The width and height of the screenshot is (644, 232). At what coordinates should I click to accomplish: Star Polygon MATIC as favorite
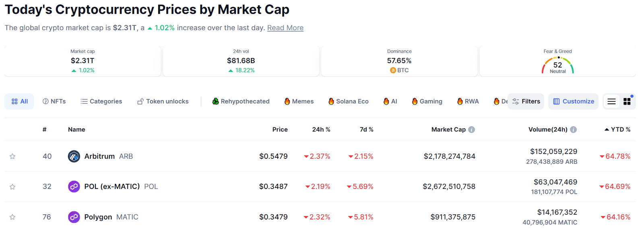pos(12,217)
